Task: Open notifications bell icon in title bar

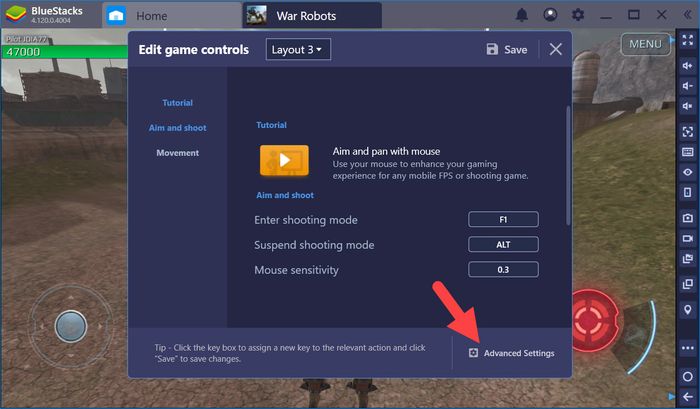Action: pos(521,15)
